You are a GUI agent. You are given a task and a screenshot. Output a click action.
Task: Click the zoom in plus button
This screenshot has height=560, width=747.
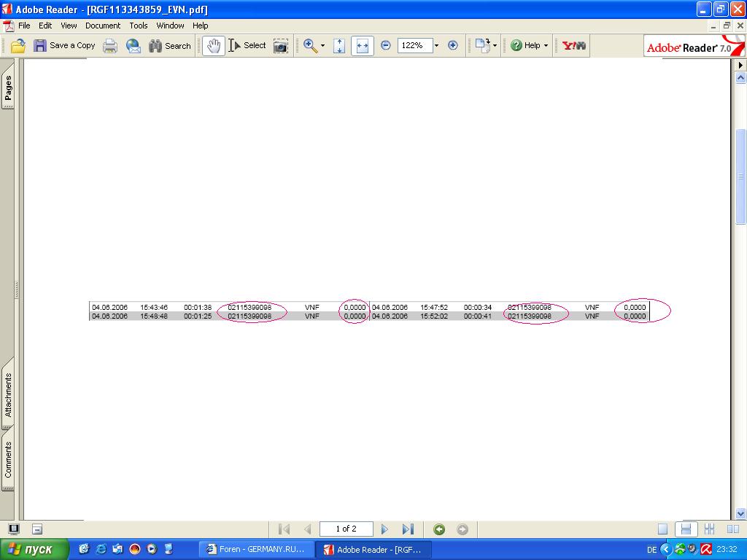click(x=452, y=45)
